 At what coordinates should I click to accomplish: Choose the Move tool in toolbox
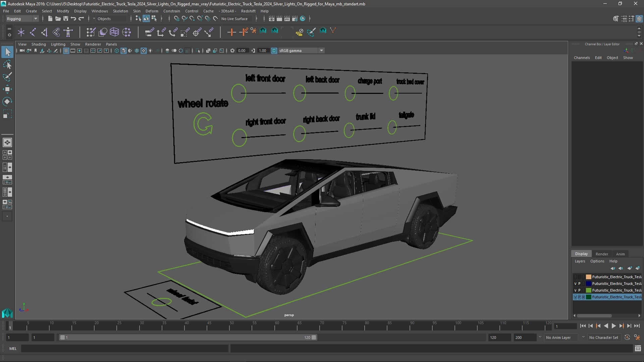click(7, 89)
